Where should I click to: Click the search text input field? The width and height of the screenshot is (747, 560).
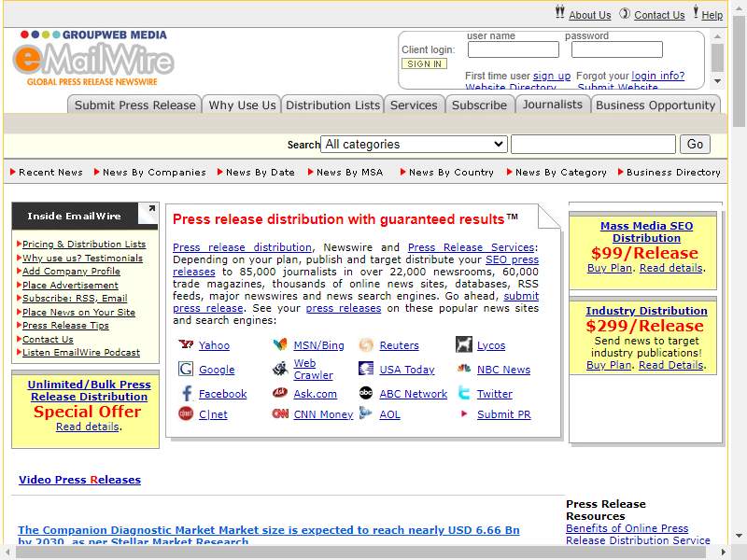tap(593, 145)
